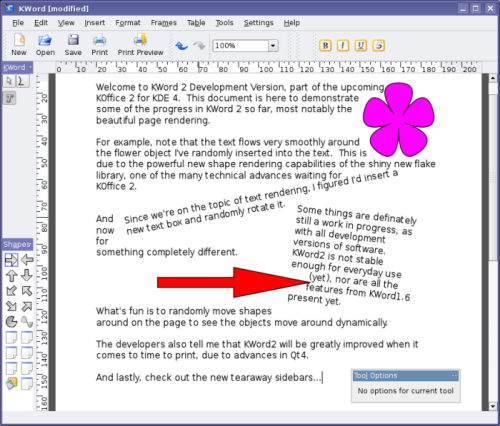Image resolution: width=500 pixels, height=426 pixels.
Task: Close the KWord window
Action: point(490,8)
